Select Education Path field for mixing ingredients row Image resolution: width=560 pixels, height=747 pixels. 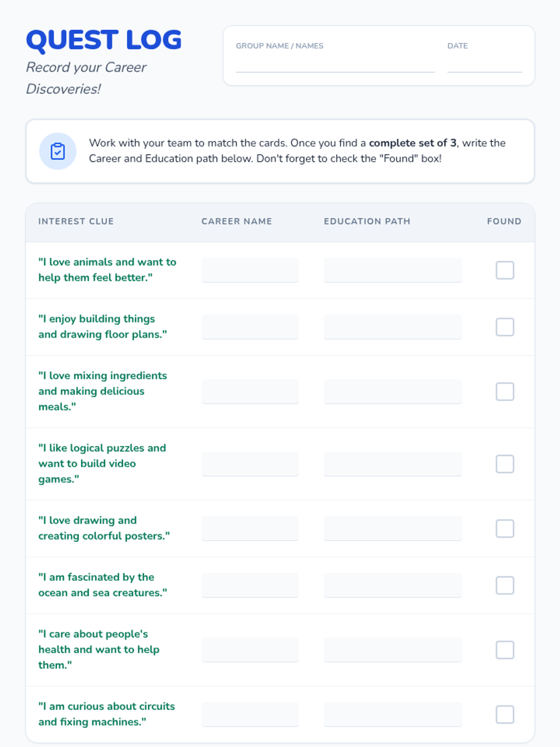tap(393, 392)
